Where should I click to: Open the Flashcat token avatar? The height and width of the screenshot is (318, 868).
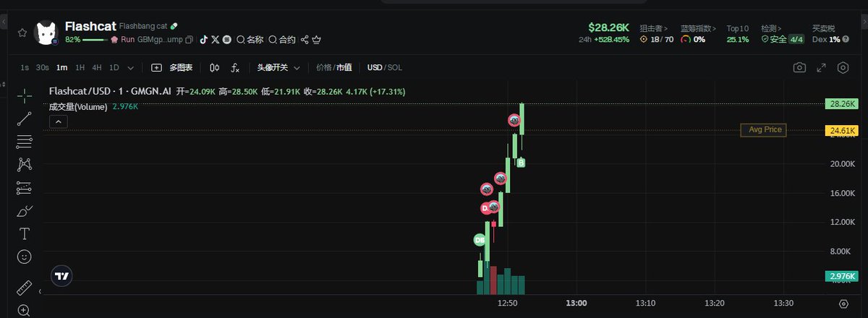pyautogui.click(x=47, y=33)
